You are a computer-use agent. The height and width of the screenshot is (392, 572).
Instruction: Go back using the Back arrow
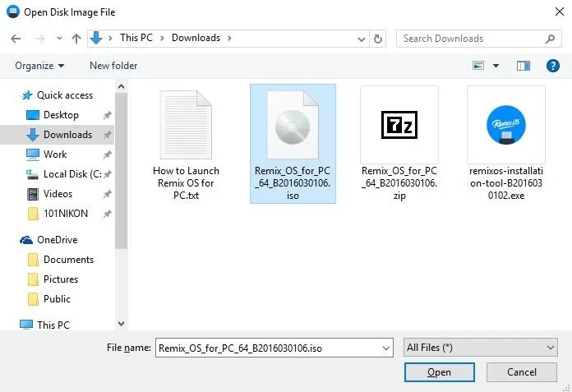coord(16,39)
